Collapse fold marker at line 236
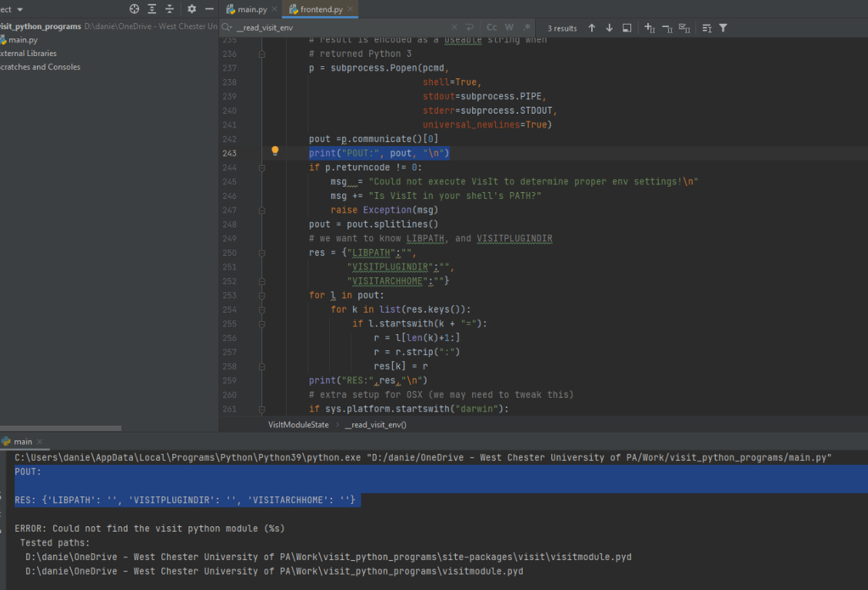The width and height of the screenshot is (868, 590). pyautogui.click(x=262, y=54)
